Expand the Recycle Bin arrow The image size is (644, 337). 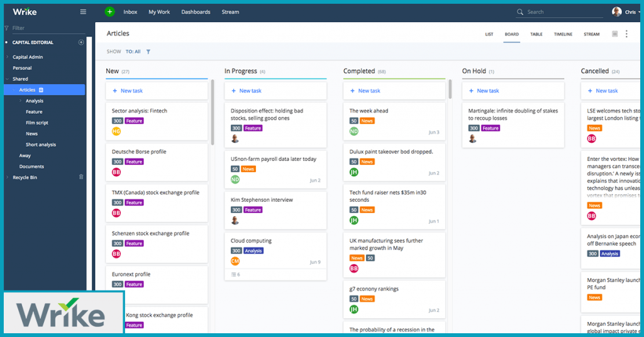[7, 177]
